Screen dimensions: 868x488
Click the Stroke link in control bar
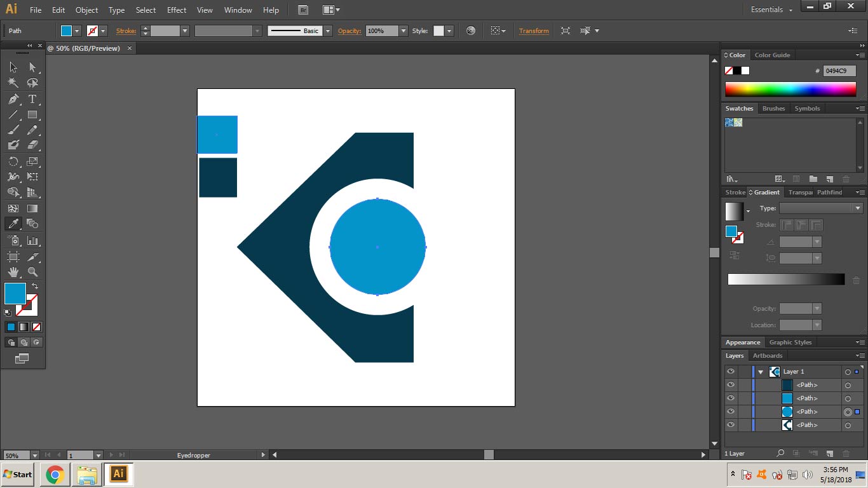pos(126,30)
